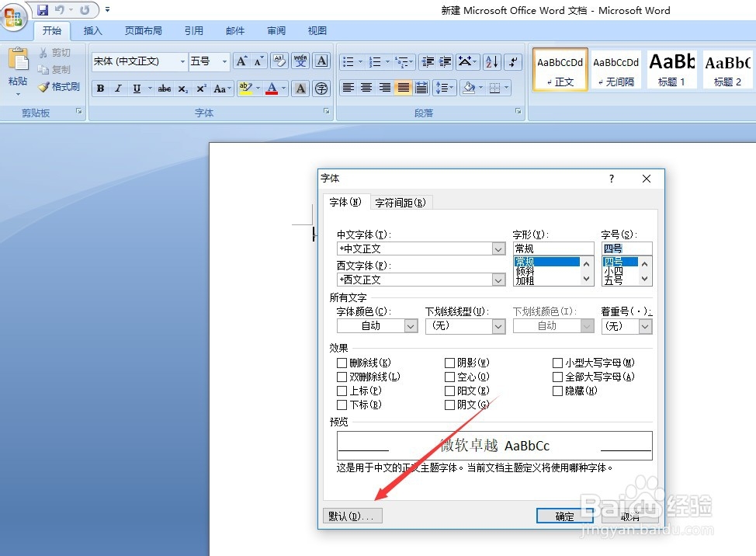Click the 默认 default button
This screenshot has width=756, height=556.
(x=352, y=516)
